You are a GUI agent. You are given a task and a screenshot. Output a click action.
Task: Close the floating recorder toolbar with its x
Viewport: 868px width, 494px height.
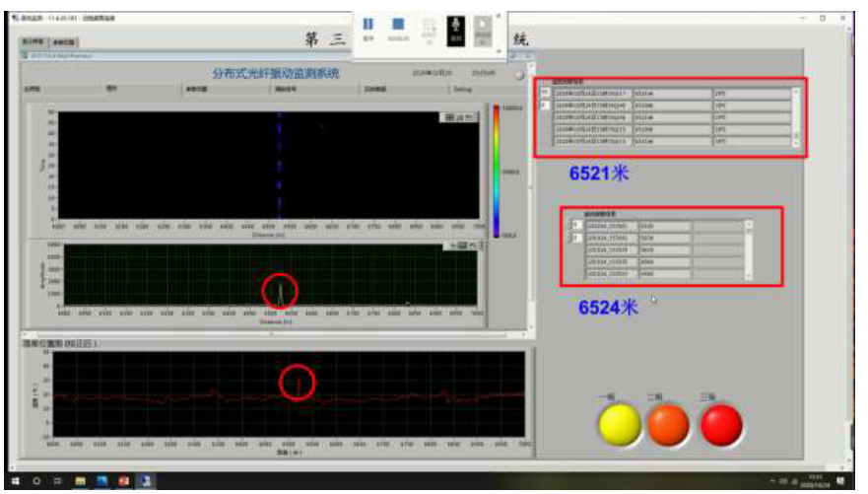pos(499,16)
